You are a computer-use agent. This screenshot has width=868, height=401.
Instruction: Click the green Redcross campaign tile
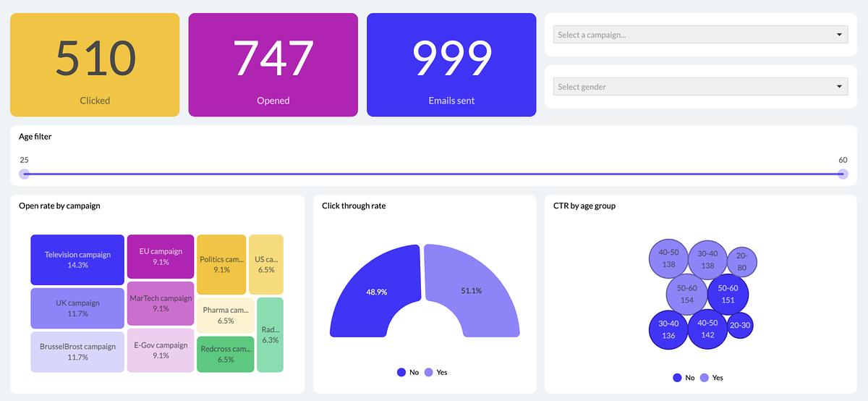pyautogui.click(x=226, y=354)
